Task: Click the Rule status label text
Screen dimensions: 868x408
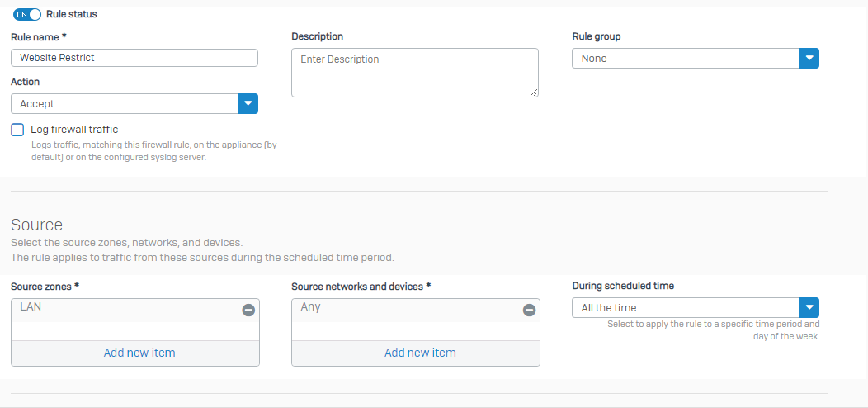Action: point(72,14)
